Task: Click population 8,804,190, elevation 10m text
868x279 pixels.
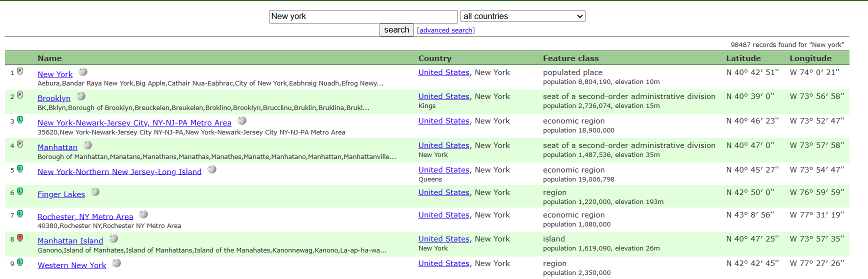Action: [x=601, y=82]
